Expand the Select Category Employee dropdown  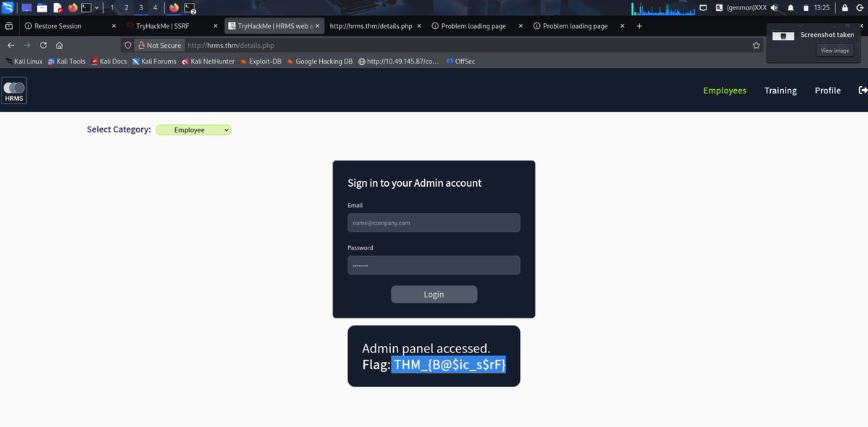tap(193, 130)
